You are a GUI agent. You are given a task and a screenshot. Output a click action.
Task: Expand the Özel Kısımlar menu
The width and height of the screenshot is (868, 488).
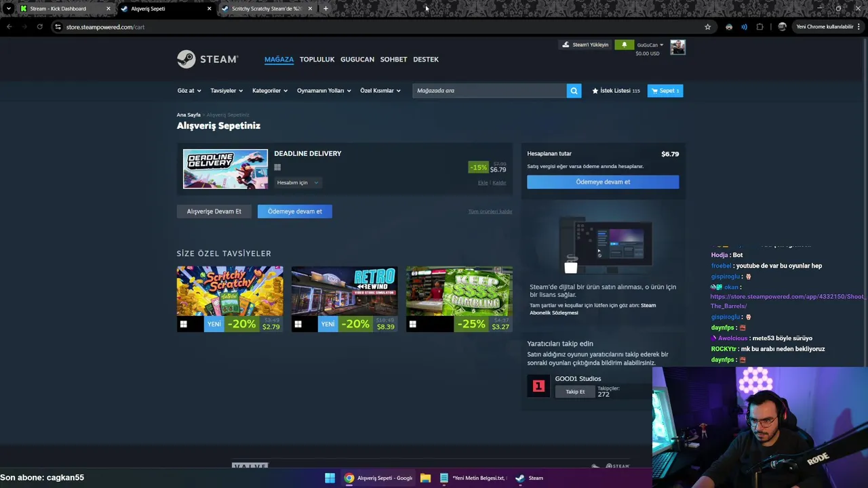click(x=380, y=90)
